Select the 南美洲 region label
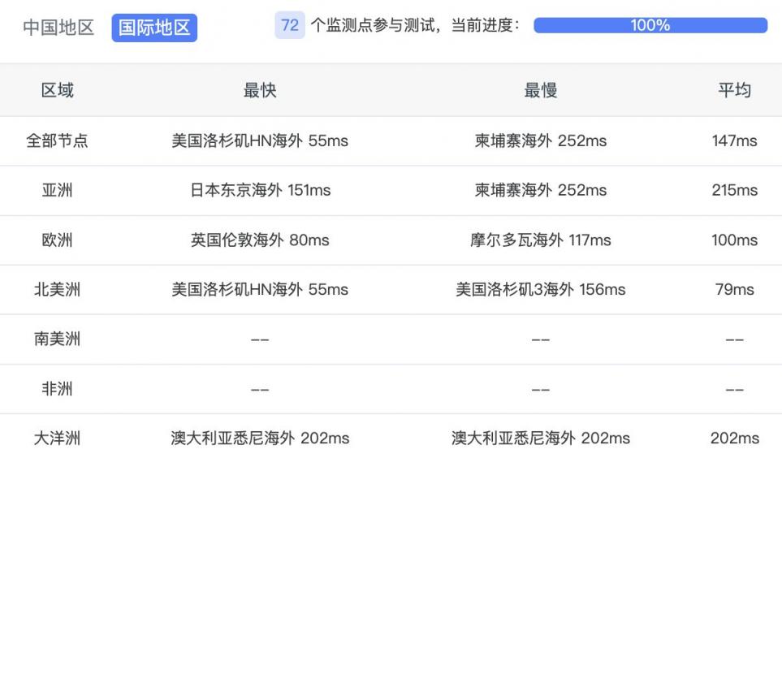This screenshot has height=700, width=782. (x=57, y=339)
